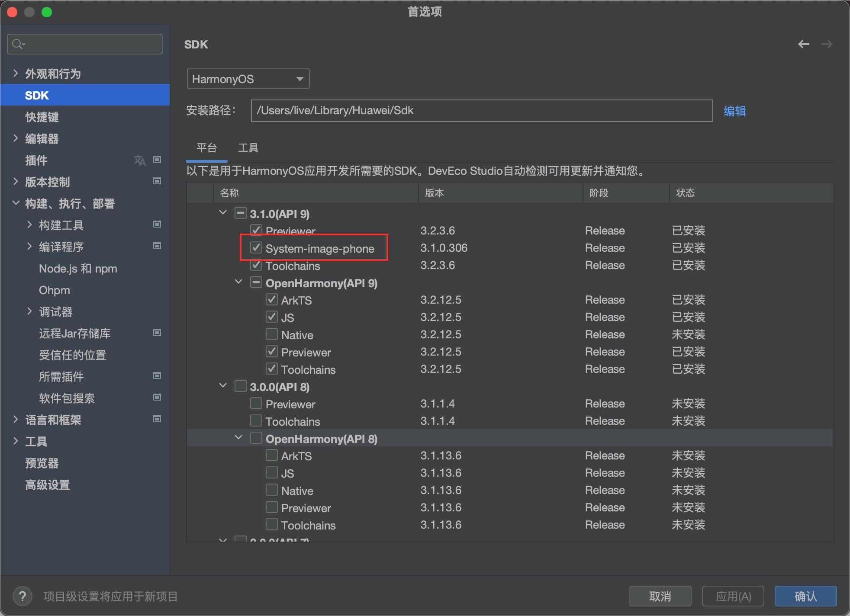Expand the 调试器 subsection
This screenshot has width=850, height=616.
click(x=29, y=311)
